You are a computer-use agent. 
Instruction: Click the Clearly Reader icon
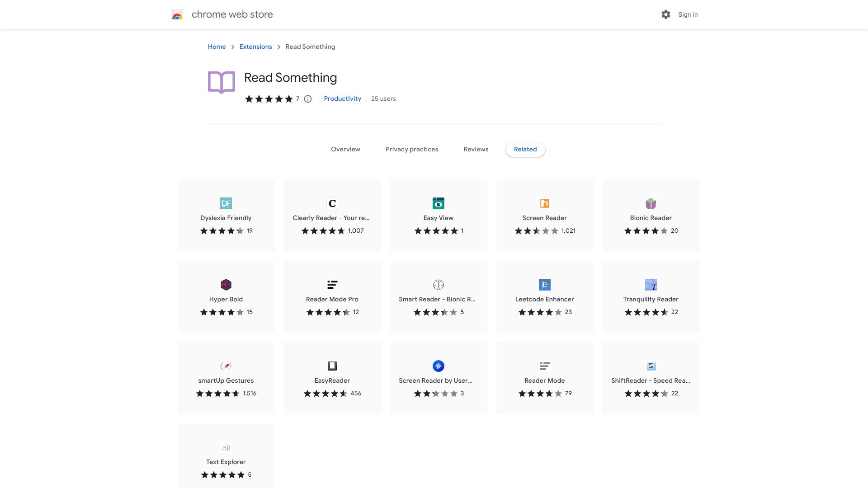point(332,203)
